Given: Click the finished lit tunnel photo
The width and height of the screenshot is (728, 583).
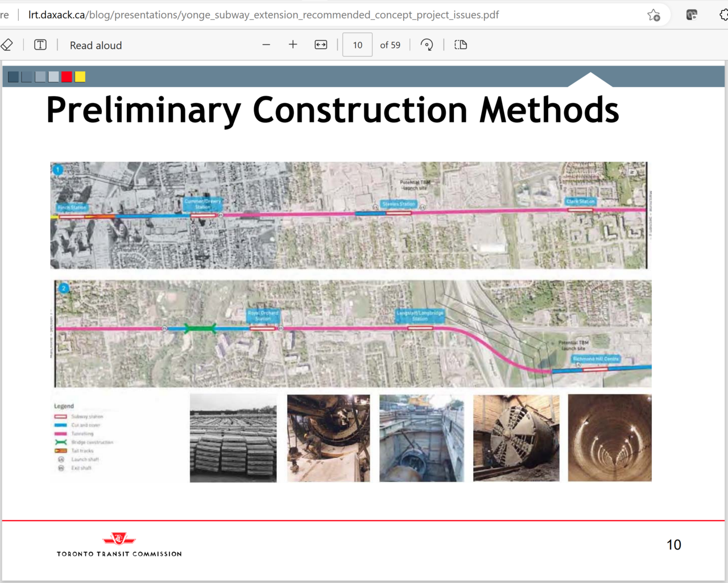Looking at the screenshot, I should point(610,438).
